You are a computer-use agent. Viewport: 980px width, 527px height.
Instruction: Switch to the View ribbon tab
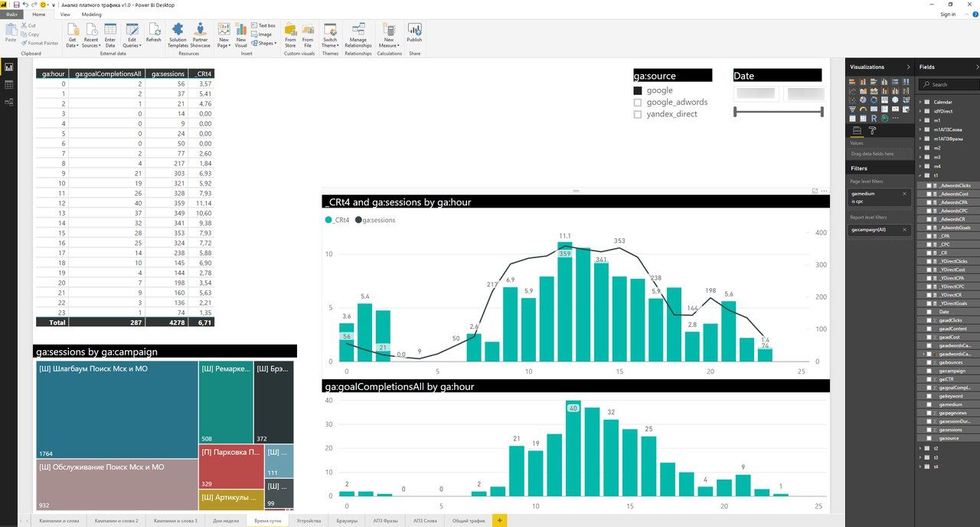[x=65, y=15]
